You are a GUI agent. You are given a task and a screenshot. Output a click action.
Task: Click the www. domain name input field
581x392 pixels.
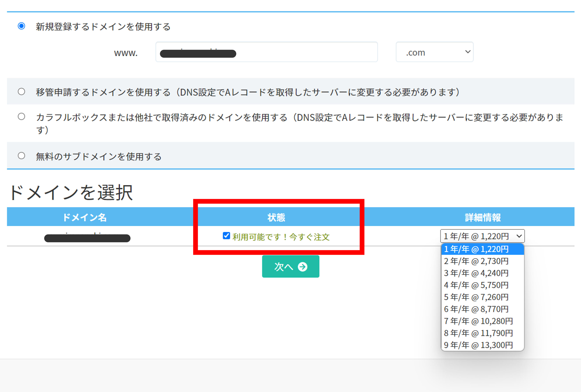tap(266, 52)
